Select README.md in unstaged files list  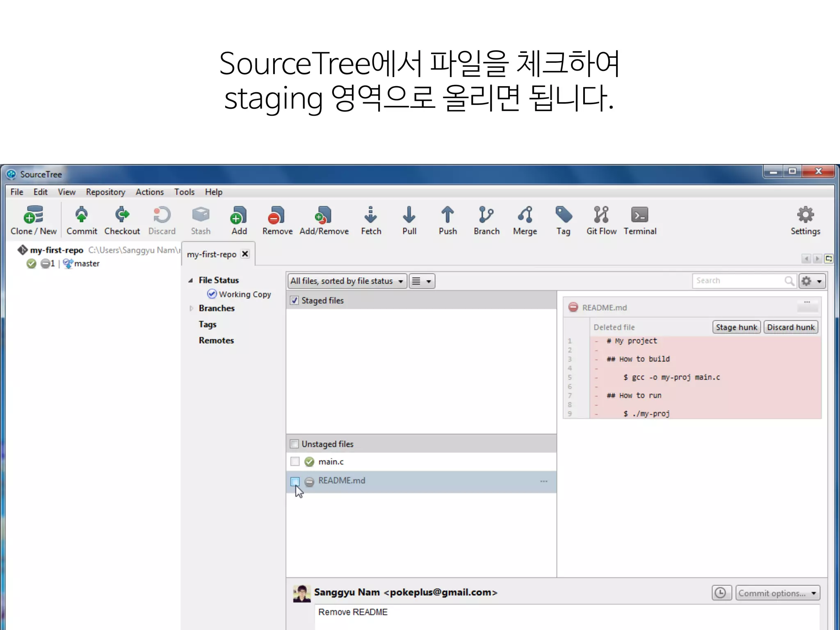(421, 482)
